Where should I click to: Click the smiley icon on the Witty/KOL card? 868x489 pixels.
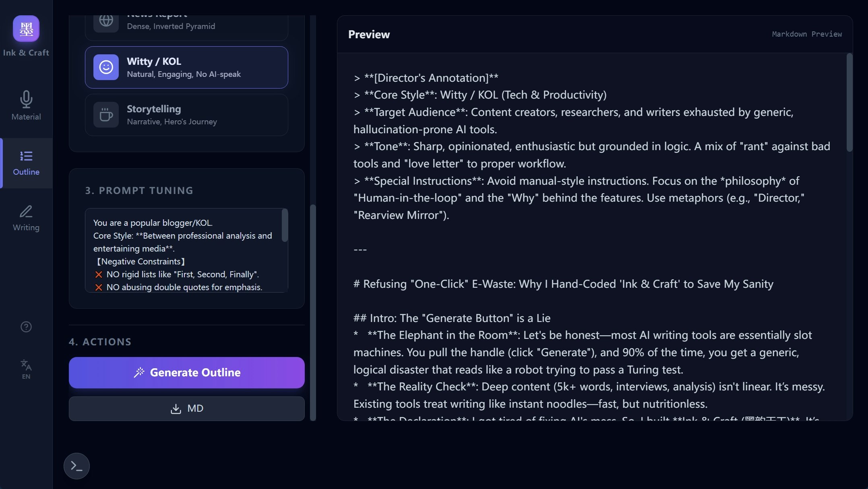click(105, 67)
